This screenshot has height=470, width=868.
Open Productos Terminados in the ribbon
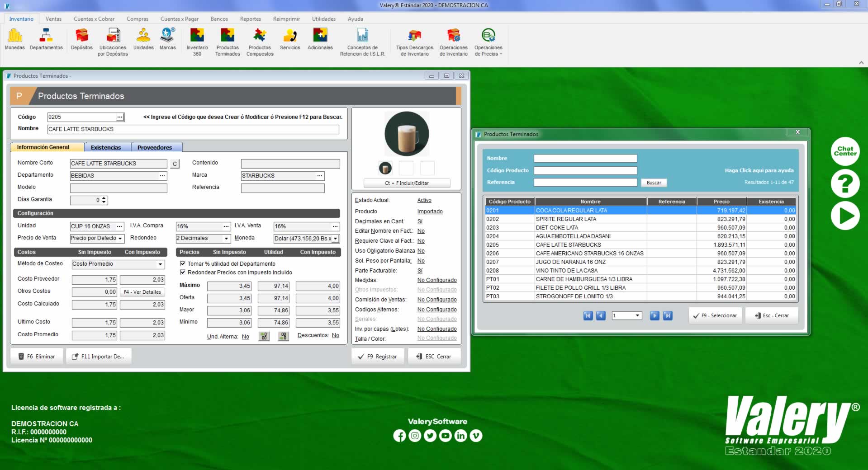tap(228, 42)
